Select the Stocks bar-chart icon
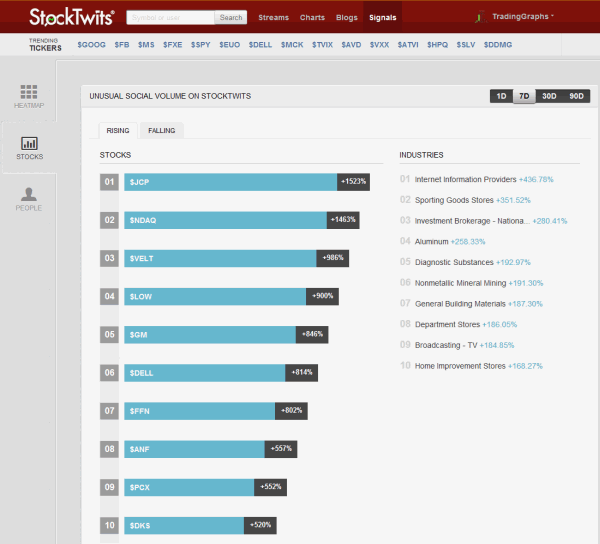Image resolution: width=600 pixels, height=544 pixels. pyautogui.click(x=29, y=143)
